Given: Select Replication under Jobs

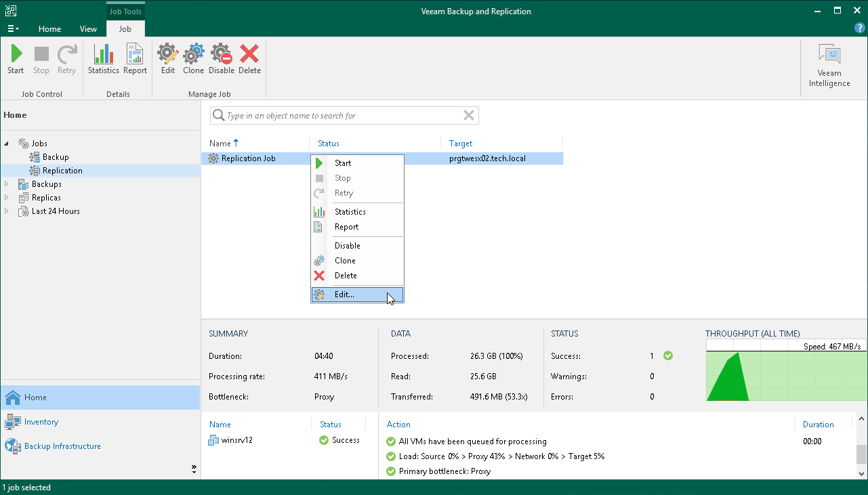Looking at the screenshot, I should pos(62,171).
